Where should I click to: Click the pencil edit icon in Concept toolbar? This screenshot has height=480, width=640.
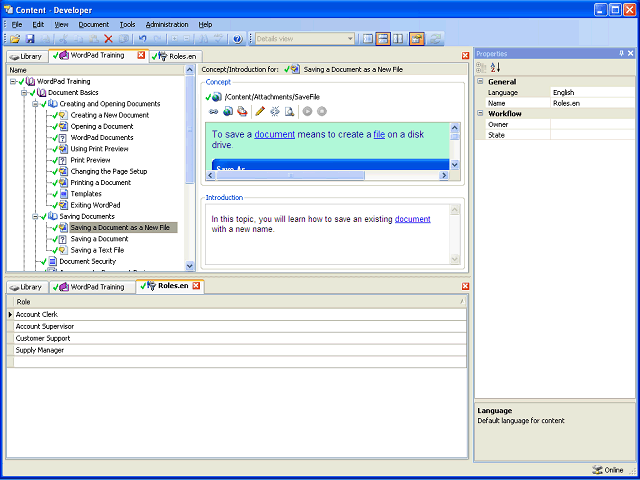click(260, 111)
